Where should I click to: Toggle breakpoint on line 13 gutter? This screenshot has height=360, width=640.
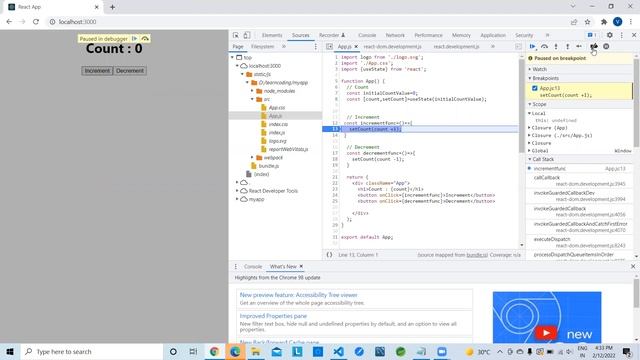(334, 129)
